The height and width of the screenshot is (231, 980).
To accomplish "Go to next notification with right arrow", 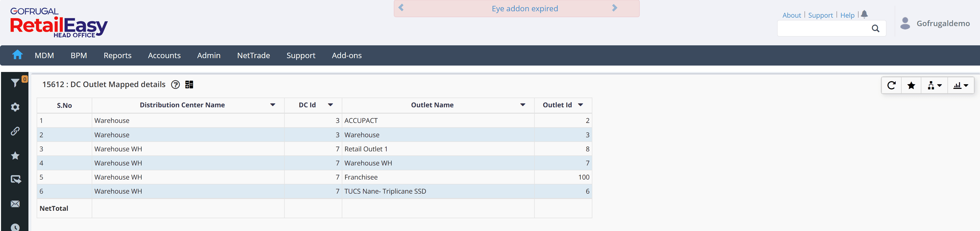I will pos(614,8).
